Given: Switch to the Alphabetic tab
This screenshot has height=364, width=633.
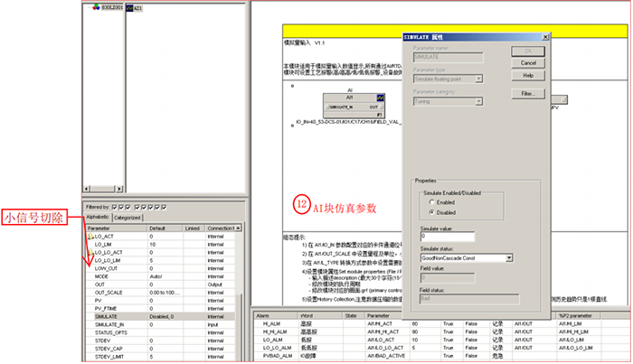Looking at the screenshot, I should pyautogui.click(x=98, y=218).
